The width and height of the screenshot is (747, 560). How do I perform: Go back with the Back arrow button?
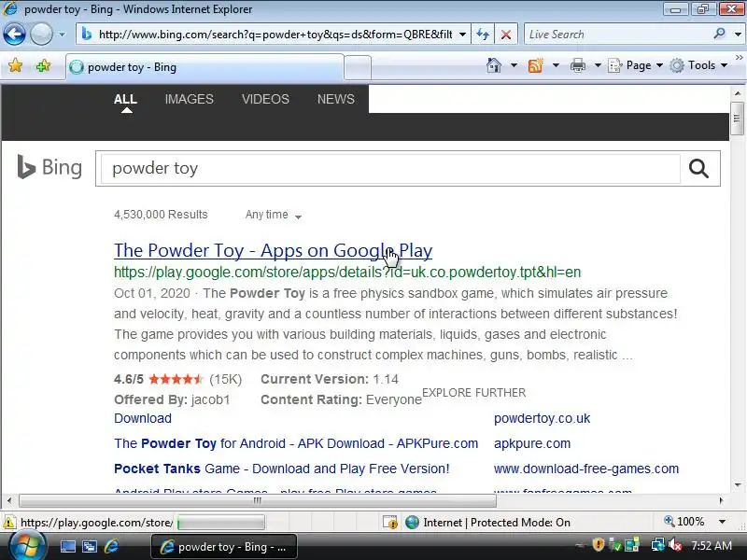pyautogui.click(x=14, y=35)
